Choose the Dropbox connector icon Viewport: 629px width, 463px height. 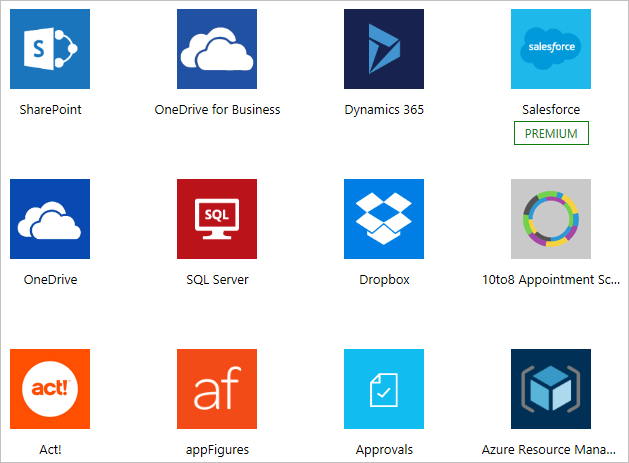tap(384, 219)
